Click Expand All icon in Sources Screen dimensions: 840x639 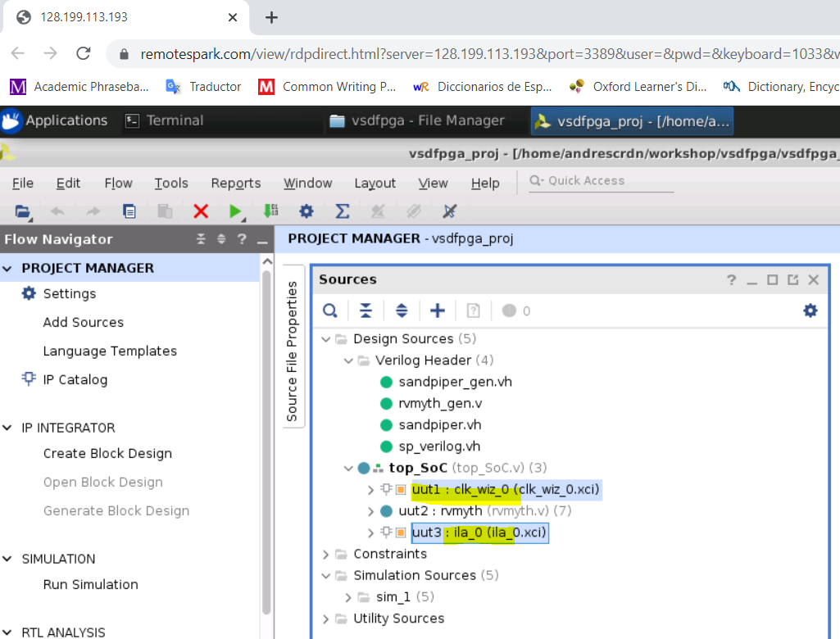click(402, 310)
